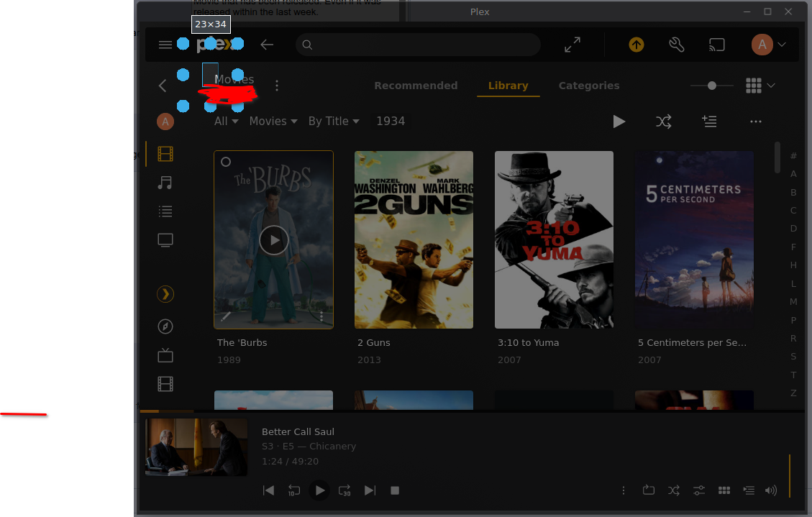Image resolution: width=812 pixels, height=517 pixels.
Task: Jump to letter S in alphabet index
Action: click(x=793, y=357)
